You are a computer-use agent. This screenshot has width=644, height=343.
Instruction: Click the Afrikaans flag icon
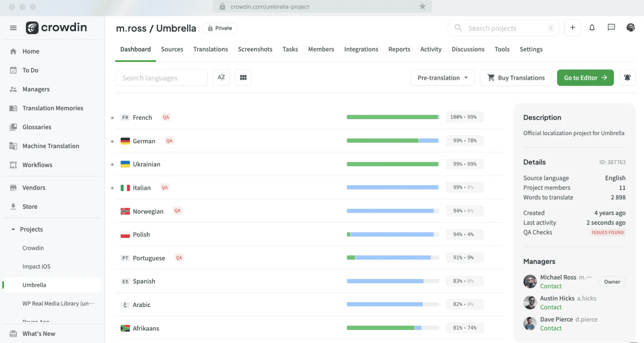pyautogui.click(x=125, y=328)
